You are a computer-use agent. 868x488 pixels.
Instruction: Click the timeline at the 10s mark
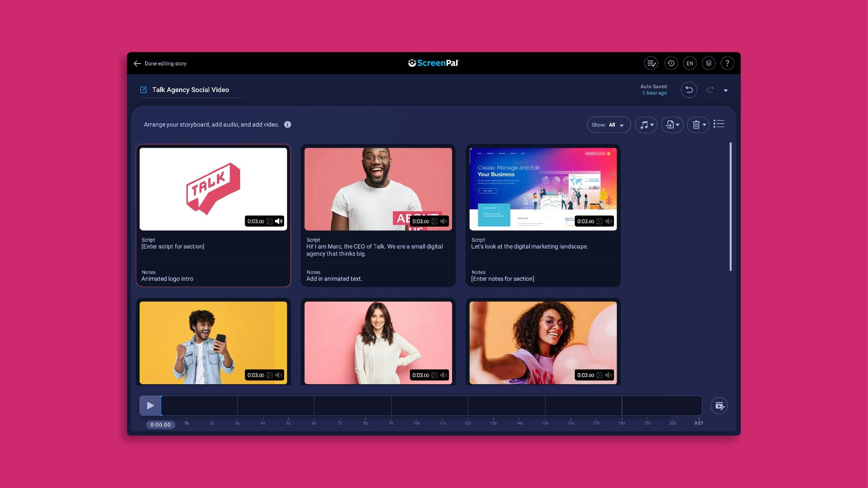[417, 406]
